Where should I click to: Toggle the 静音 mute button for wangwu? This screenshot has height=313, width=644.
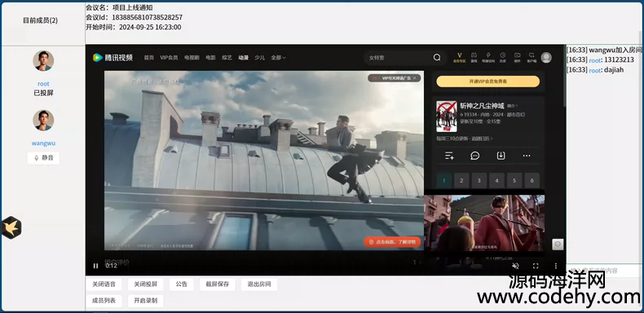tap(43, 158)
